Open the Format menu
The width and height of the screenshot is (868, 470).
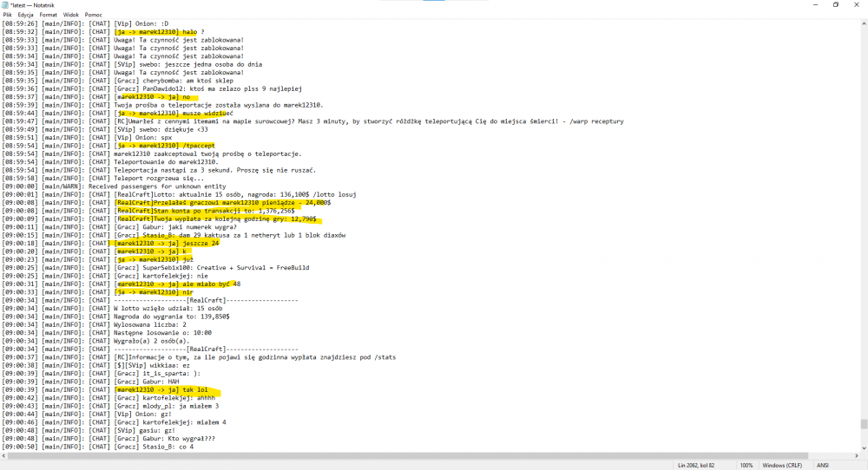coord(48,15)
